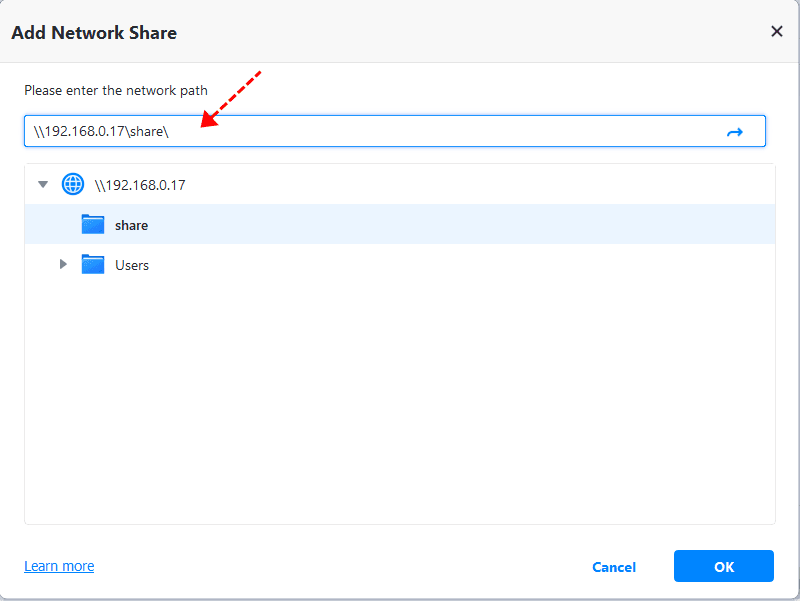800x601 pixels.
Task: Click the \\192.168.0.17\share\ path text
Action: [x=100, y=132]
